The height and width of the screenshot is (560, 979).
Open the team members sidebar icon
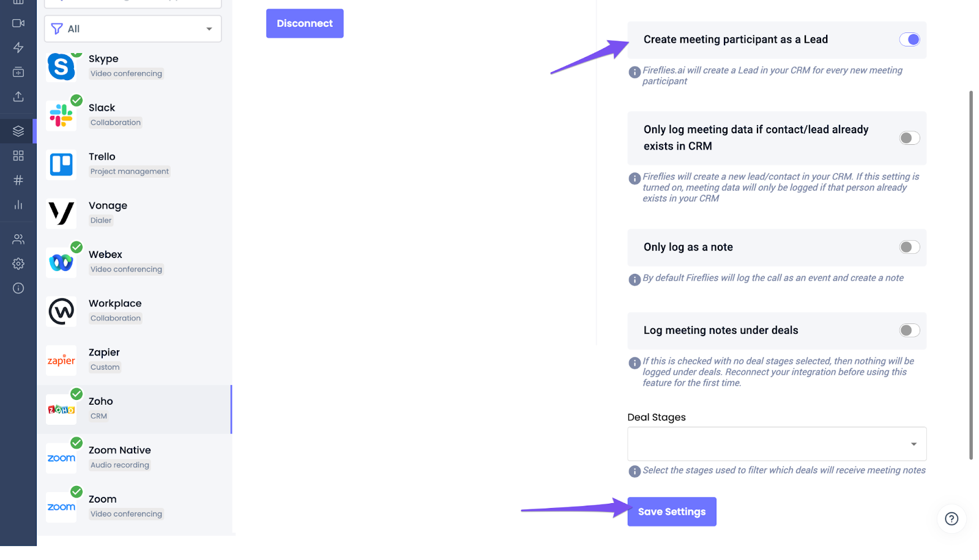pos(18,239)
